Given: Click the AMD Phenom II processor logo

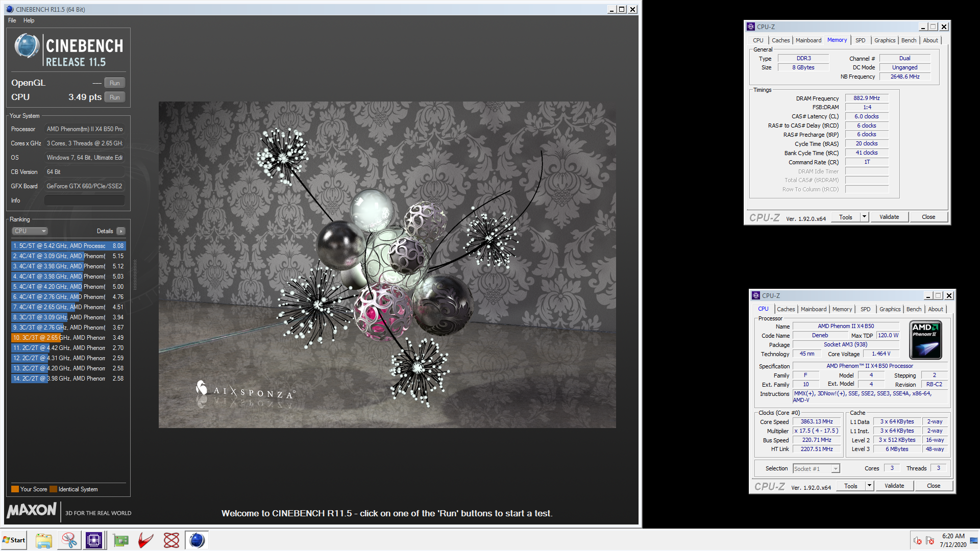Looking at the screenshot, I should (x=925, y=339).
